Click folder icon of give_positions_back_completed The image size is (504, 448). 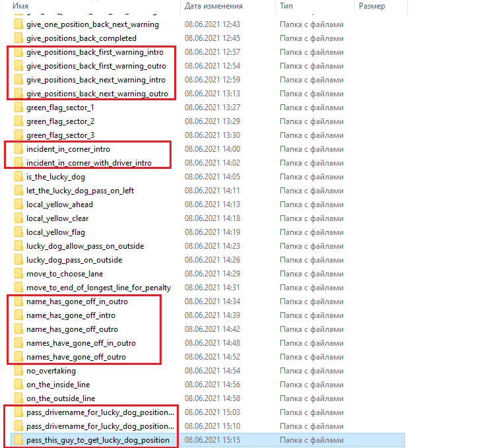(18, 38)
